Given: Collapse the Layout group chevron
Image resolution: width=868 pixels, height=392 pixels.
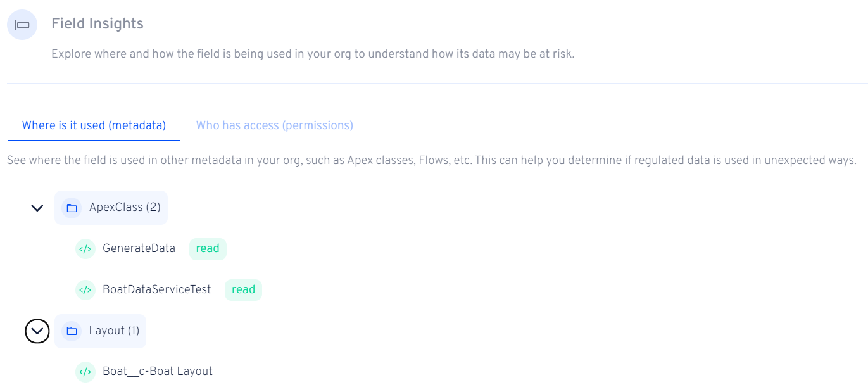Looking at the screenshot, I should click(x=37, y=331).
